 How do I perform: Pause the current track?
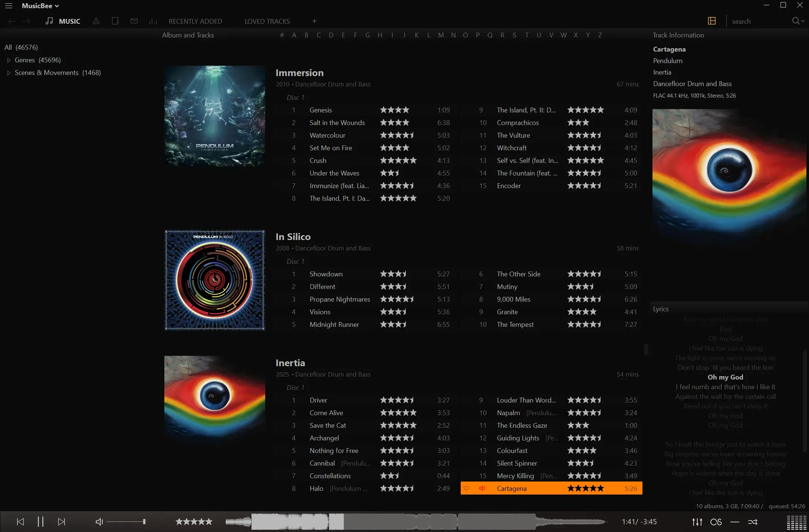click(x=40, y=522)
